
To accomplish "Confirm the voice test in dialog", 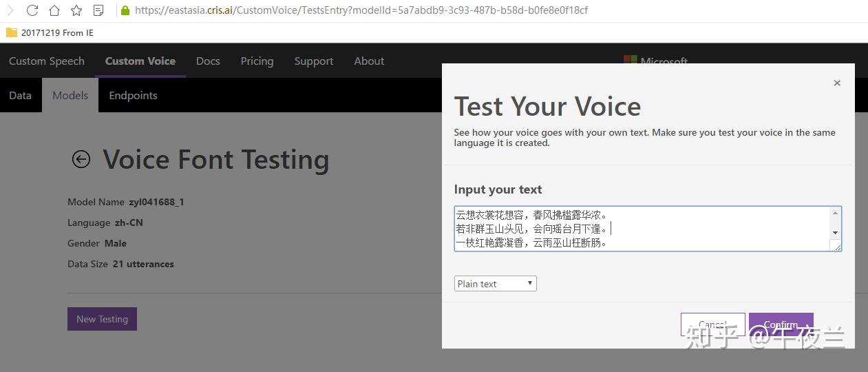I will pos(781,324).
